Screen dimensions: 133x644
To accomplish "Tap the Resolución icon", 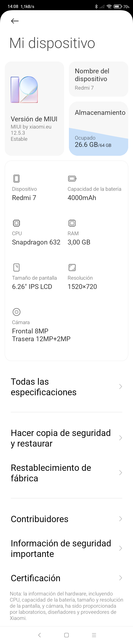I will [x=72, y=267].
